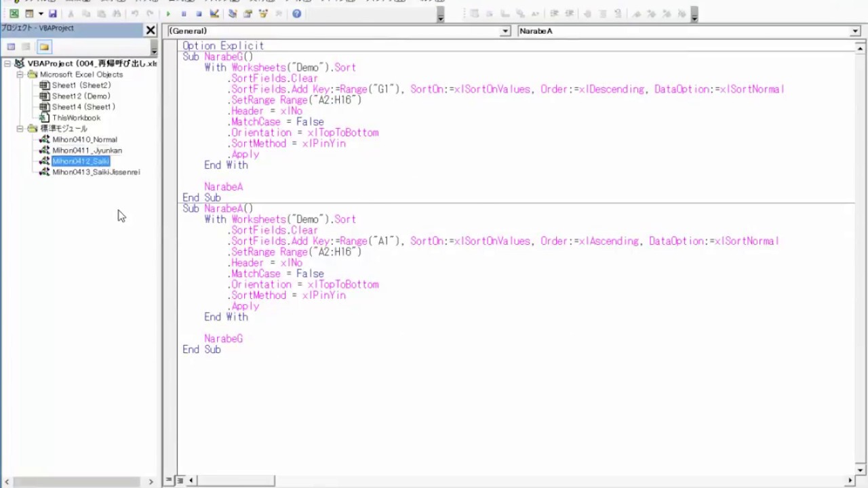Viewport: 868px width, 488px height.
Task: Select the Mihon0413_SaikiJissenrei module
Action: pyautogui.click(x=96, y=172)
